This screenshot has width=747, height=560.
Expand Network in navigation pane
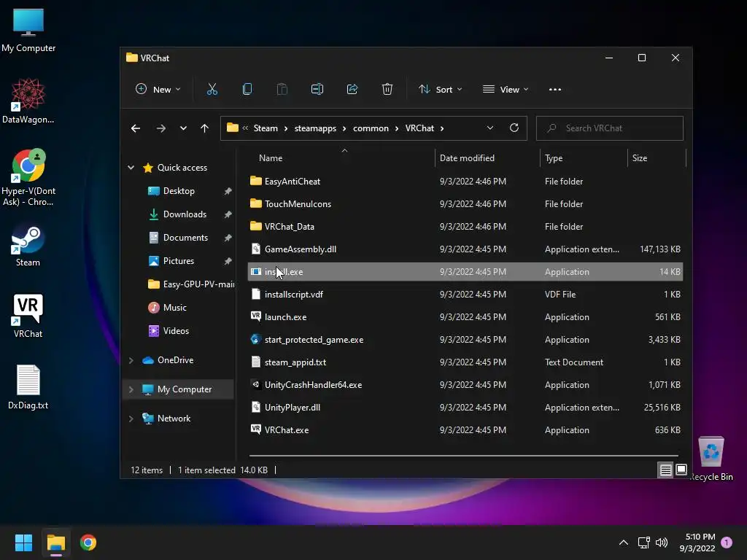pos(131,419)
